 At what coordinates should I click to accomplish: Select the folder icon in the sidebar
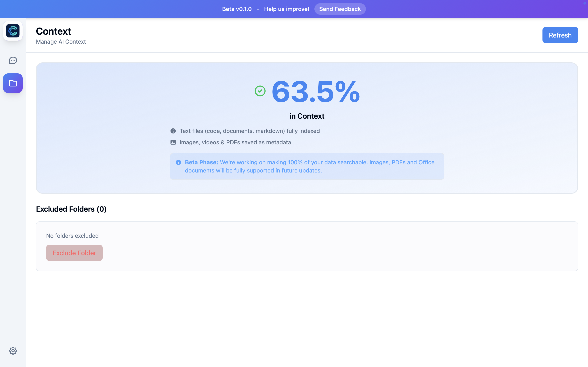click(13, 83)
